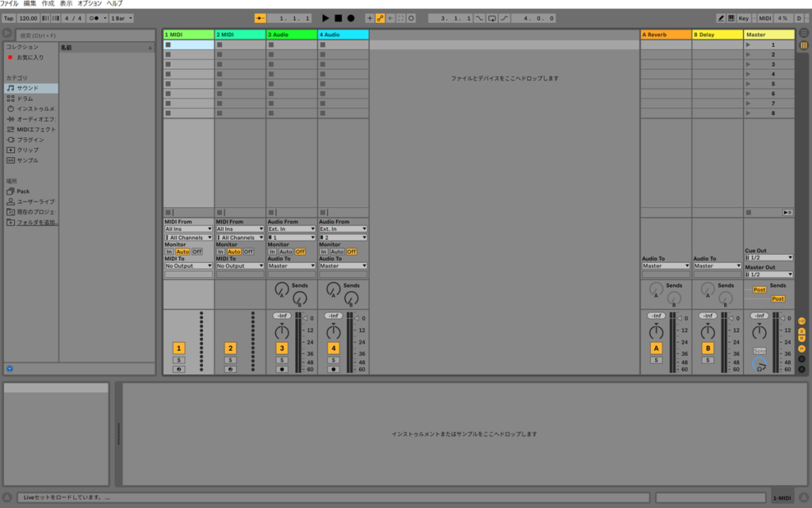Solo the B Delay return track

point(708,360)
